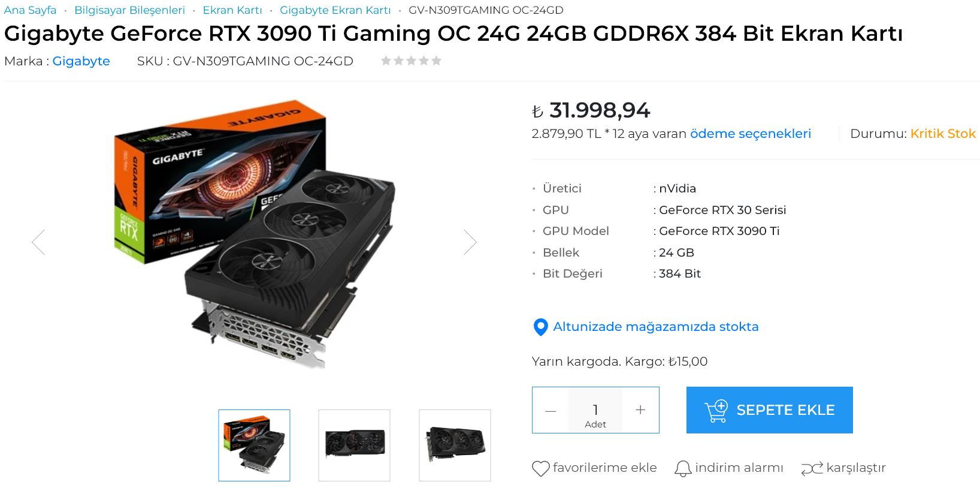Decrease quantity with the minus button
Image resolution: width=980 pixels, height=488 pixels.
[551, 410]
